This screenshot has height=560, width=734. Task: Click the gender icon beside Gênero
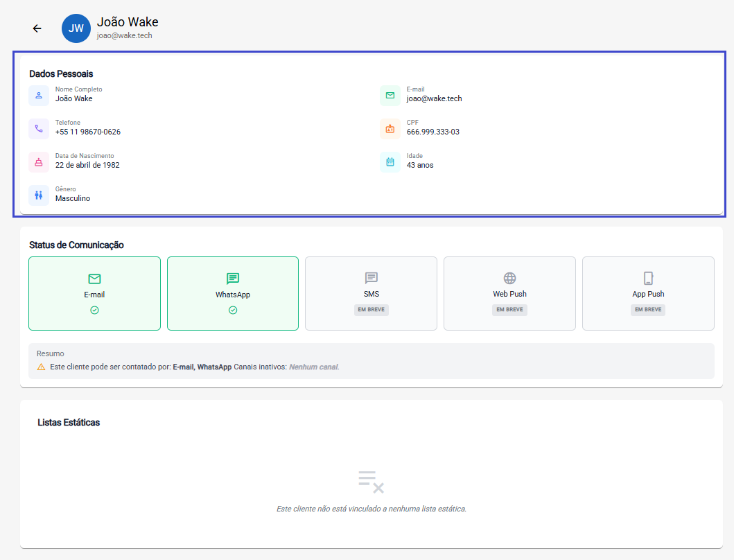click(x=39, y=195)
